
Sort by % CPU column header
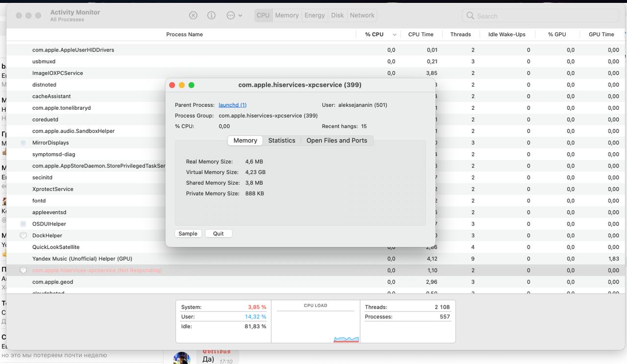(374, 34)
